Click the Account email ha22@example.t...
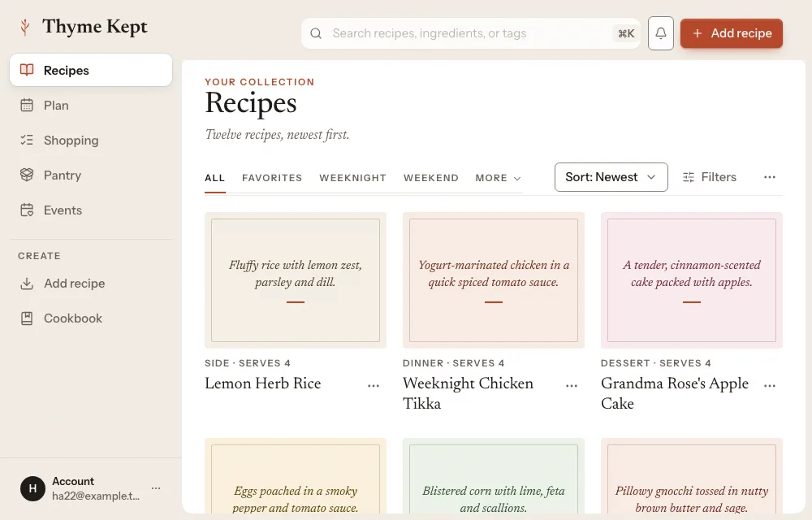The width and height of the screenshot is (812, 520). pos(96,496)
